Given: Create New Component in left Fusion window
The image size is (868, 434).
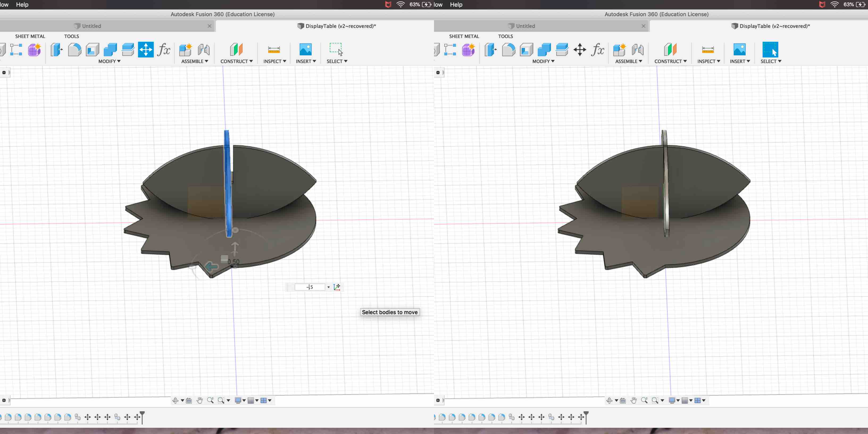Looking at the screenshot, I should (185, 50).
